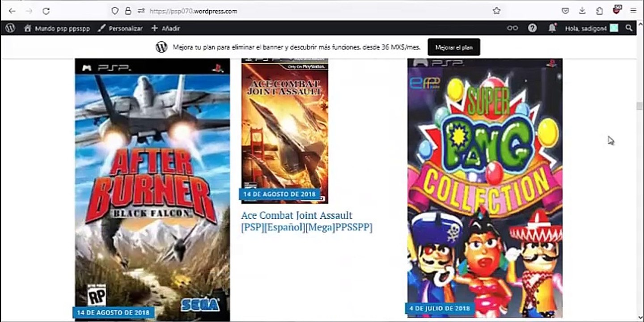The height and width of the screenshot is (322, 644).
Task: Open the browser downloads panel
Action: coord(582,11)
